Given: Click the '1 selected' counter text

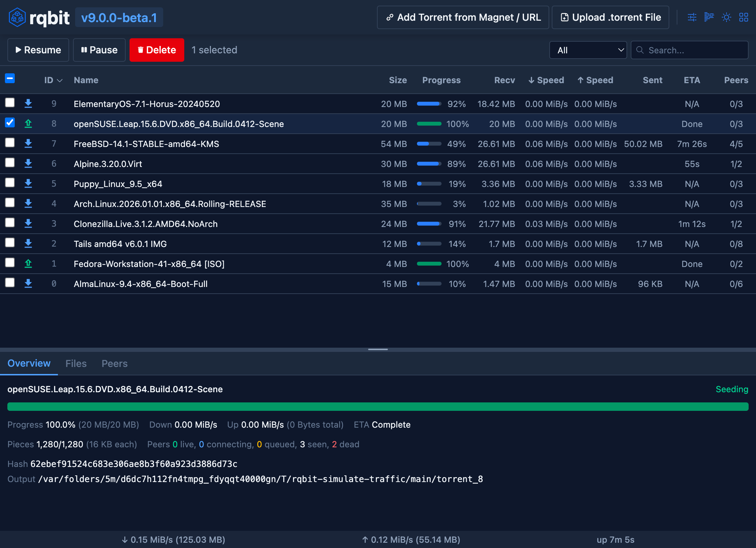Looking at the screenshot, I should 214,50.
